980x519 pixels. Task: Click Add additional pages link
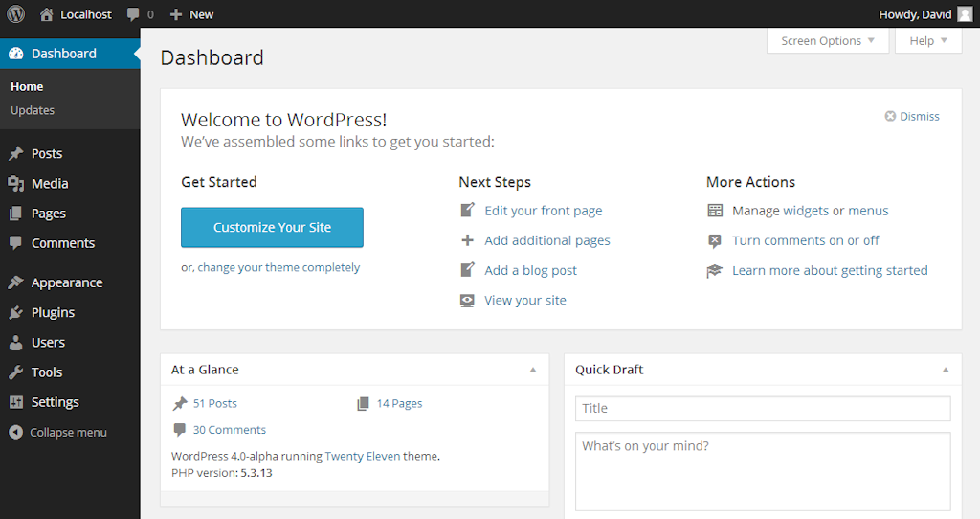pyautogui.click(x=547, y=240)
